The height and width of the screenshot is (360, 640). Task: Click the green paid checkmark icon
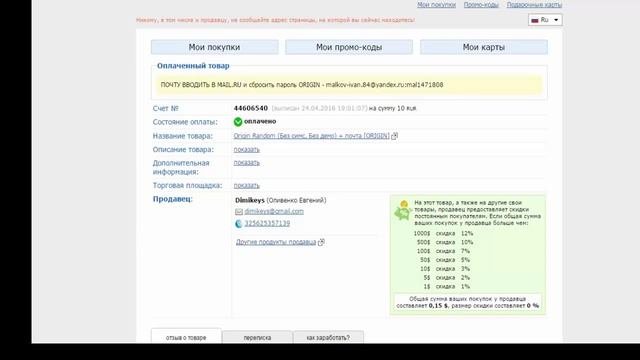tap(238, 122)
